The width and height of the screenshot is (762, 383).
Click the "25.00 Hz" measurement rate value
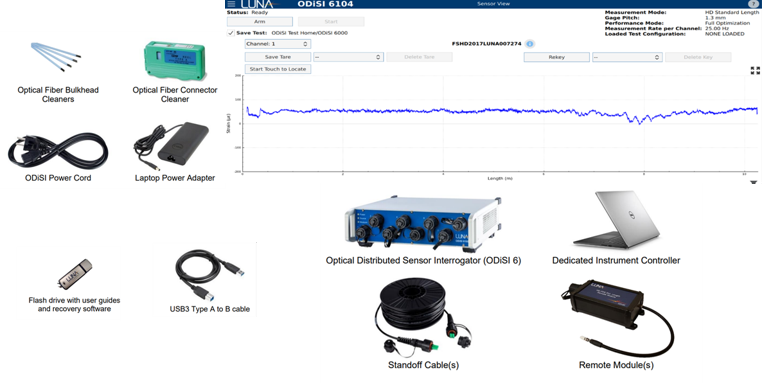point(717,29)
